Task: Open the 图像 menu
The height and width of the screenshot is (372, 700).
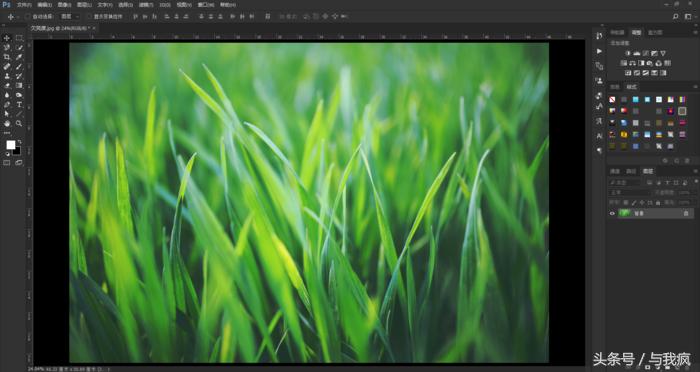Action: click(x=64, y=5)
